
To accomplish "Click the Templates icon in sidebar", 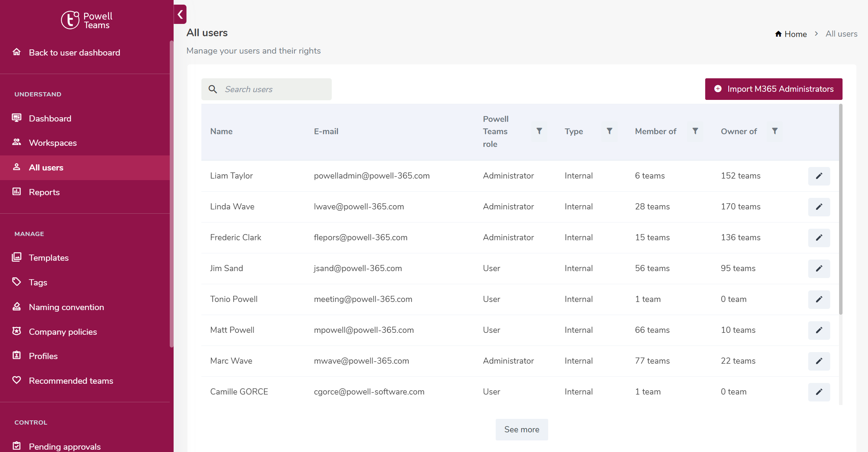I will (17, 257).
